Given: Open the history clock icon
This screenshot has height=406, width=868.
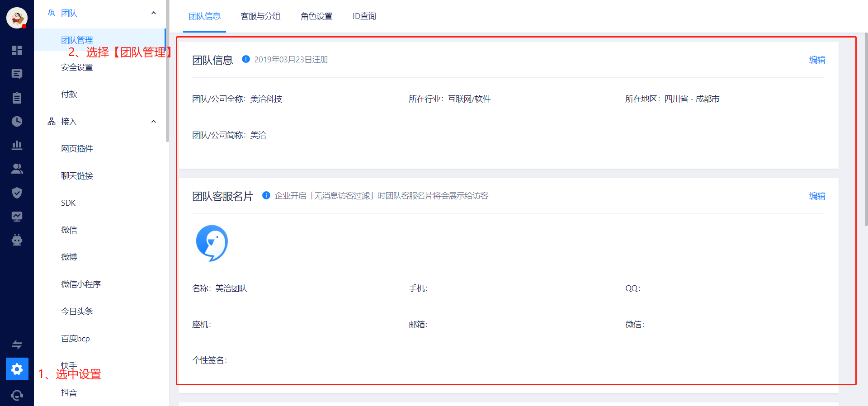Looking at the screenshot, I should [x=17, y=121].
